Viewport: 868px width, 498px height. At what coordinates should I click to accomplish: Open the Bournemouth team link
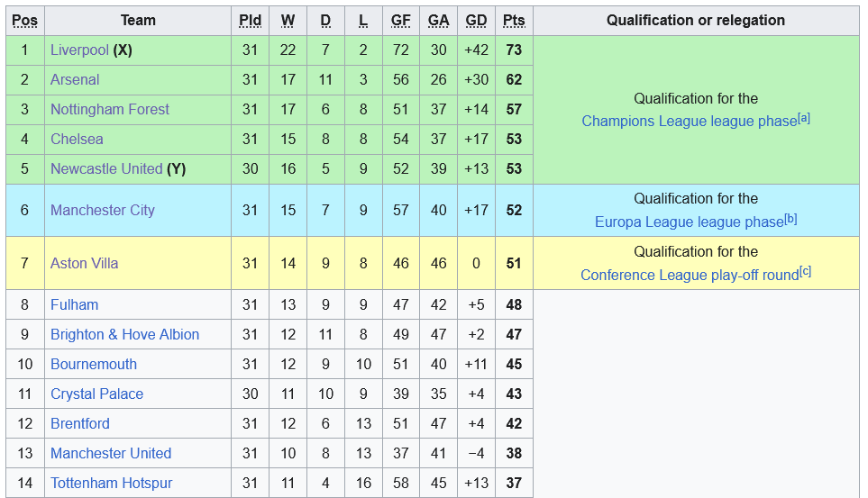pyautogui.click(x=94, y=364)
